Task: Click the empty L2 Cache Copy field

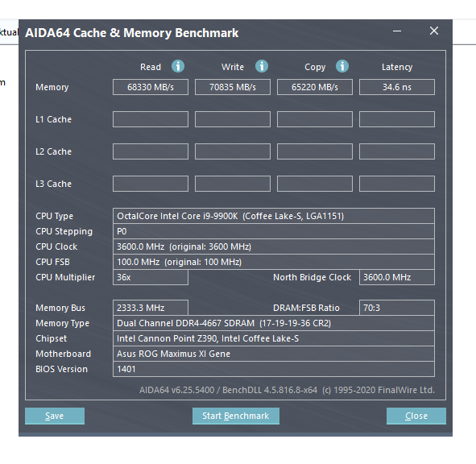Action: coord(315,151)
